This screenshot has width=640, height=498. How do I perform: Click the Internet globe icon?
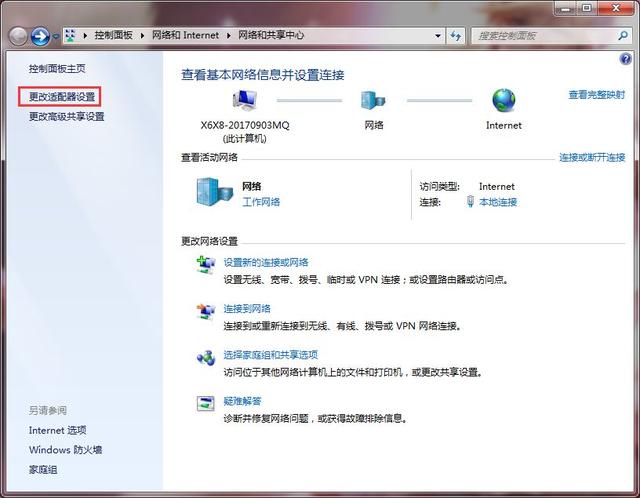504,100
